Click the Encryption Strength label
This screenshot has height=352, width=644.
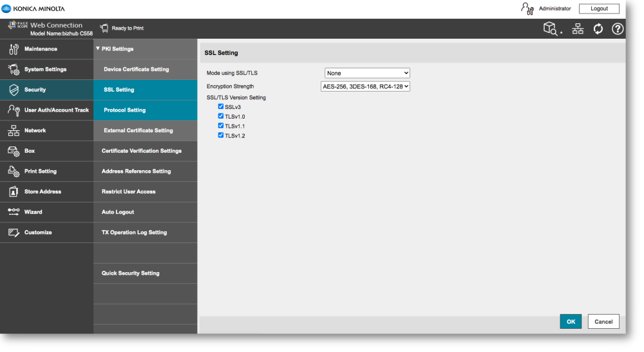[231, 86]
